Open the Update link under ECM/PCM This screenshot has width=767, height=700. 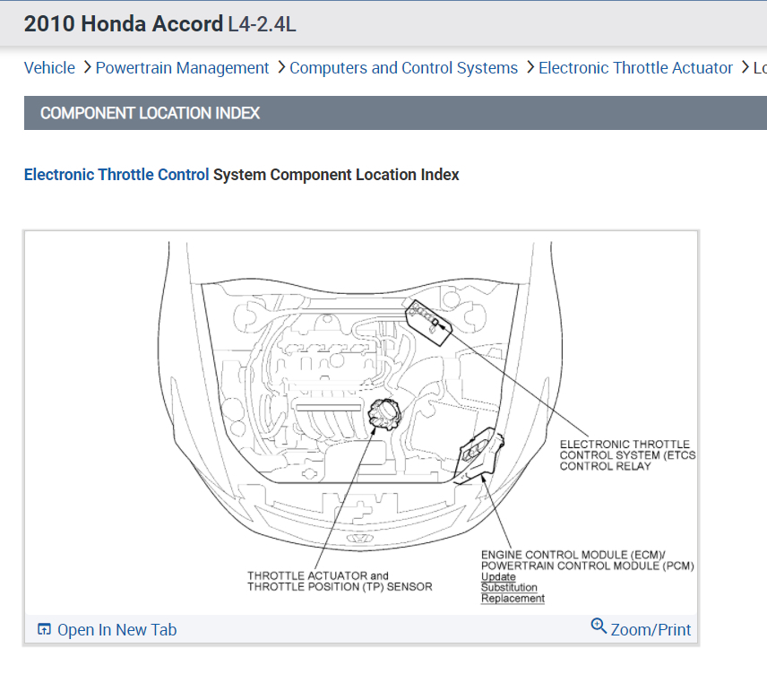(x=498, y=576)
